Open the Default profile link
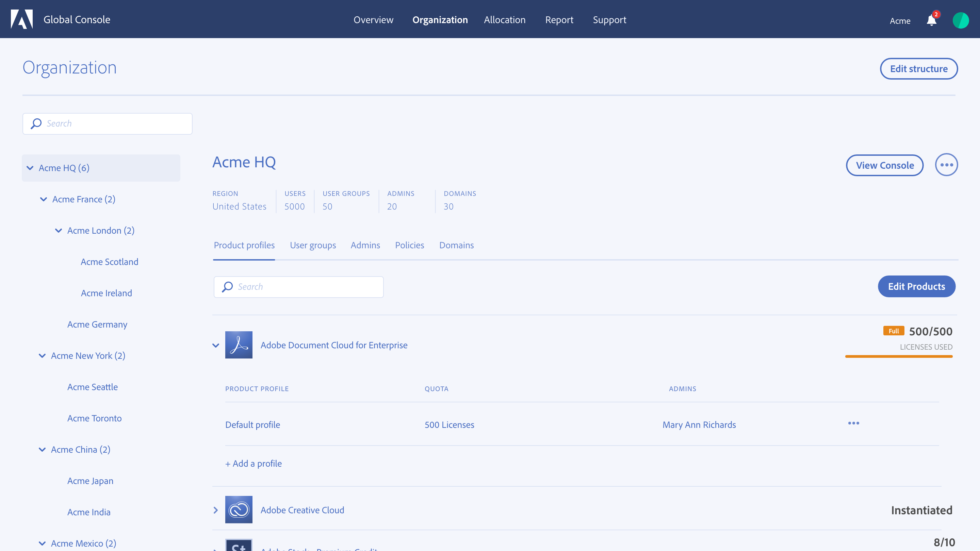 tap(252, 425)
